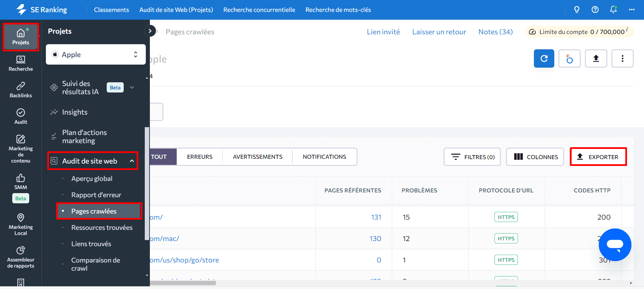The width and height of the screenshot is (644, 289).
Task: Switch to the AVERTISSEMENTS tab
Action: [x=258, y=157]
